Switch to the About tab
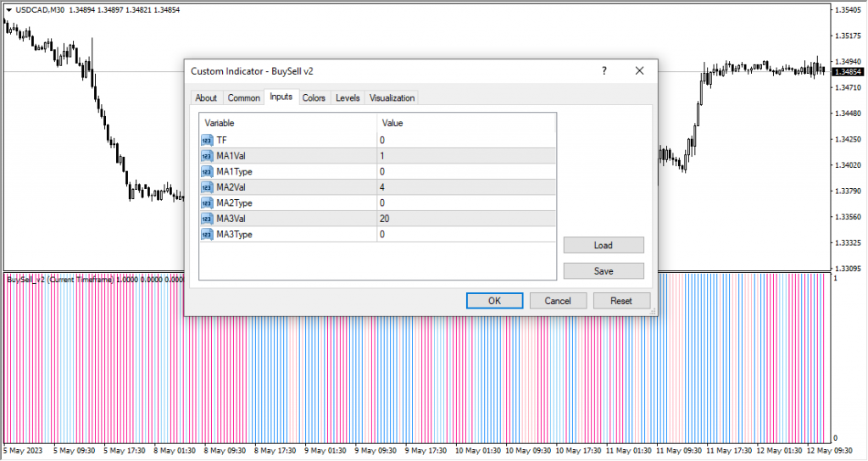This screenshot has height=461, width=868. (x=206, y=98)
